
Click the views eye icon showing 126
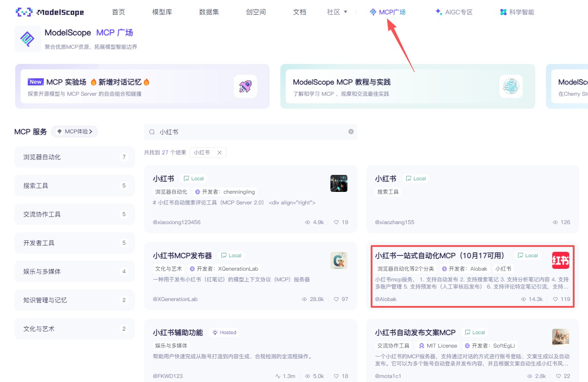pos(555,222)
